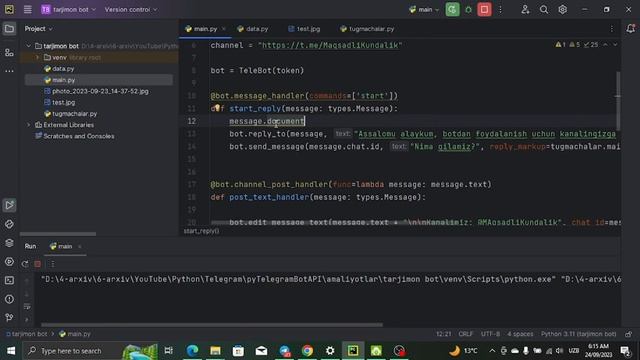
Task: Go to next highlighted error arrow
Action: click(615, 44)
